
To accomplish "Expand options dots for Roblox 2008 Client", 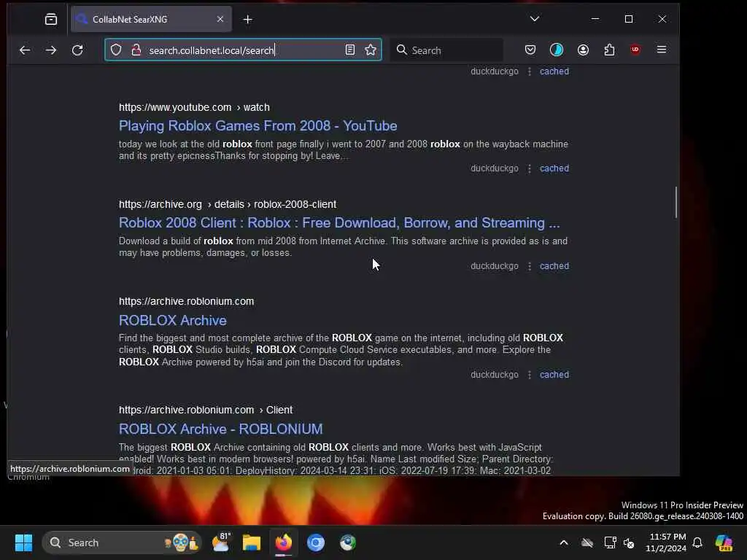I will [x=530, y=266].
